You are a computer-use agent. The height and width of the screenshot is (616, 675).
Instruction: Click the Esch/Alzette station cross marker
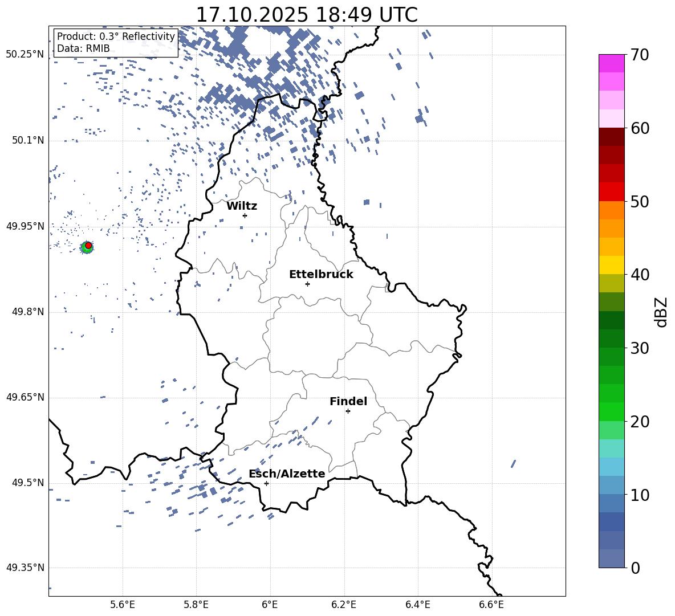click(266, 483)
